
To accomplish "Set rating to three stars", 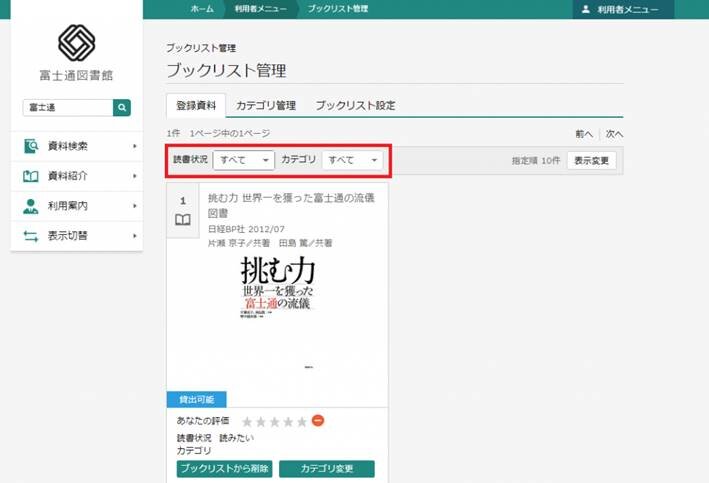I will (x=274, y=422).
